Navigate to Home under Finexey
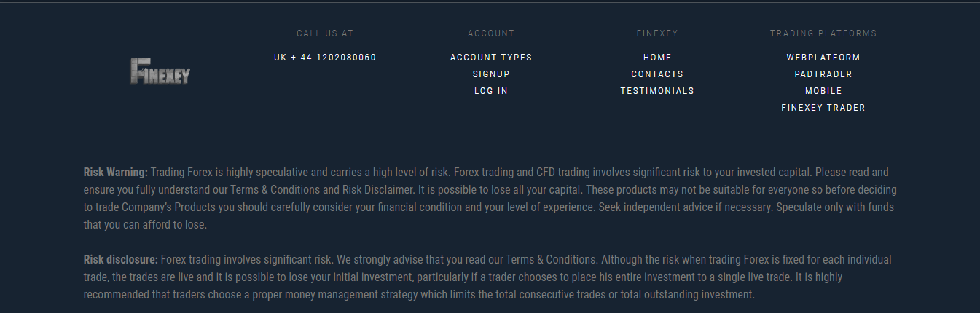This screenshot has width=980, height=313. point(657,58)
